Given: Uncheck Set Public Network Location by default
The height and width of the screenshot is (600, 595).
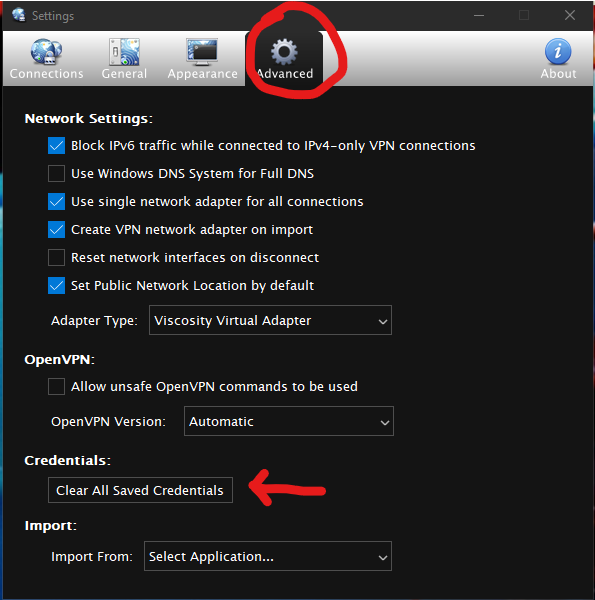Looking at the screenshot, I should point(56,285).
